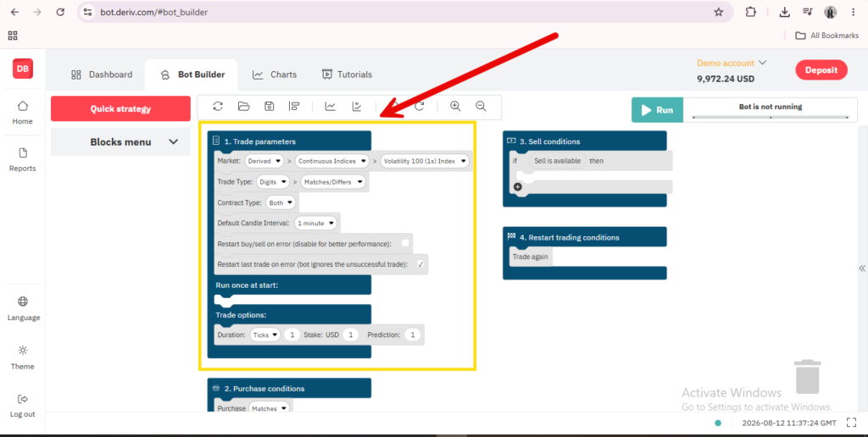The image size is (868, 437).
Task: Bookmark page with star icon
Action: (x=719, y=12)
